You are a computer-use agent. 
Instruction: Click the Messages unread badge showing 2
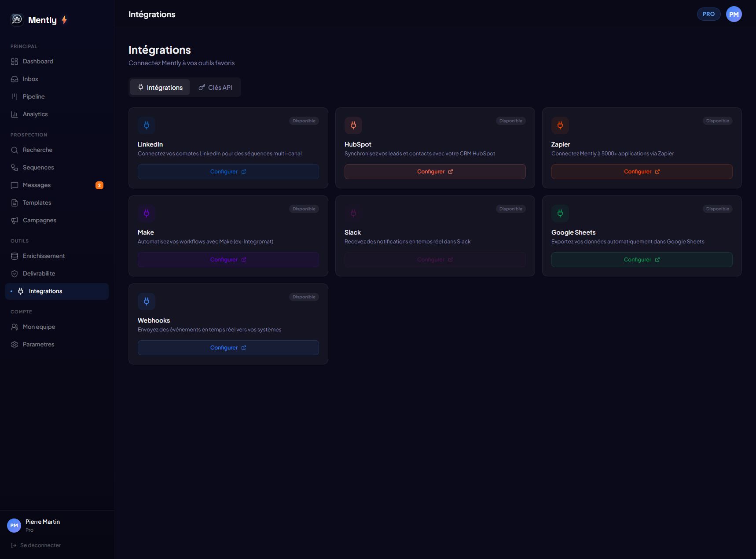[x=99, y=185]
